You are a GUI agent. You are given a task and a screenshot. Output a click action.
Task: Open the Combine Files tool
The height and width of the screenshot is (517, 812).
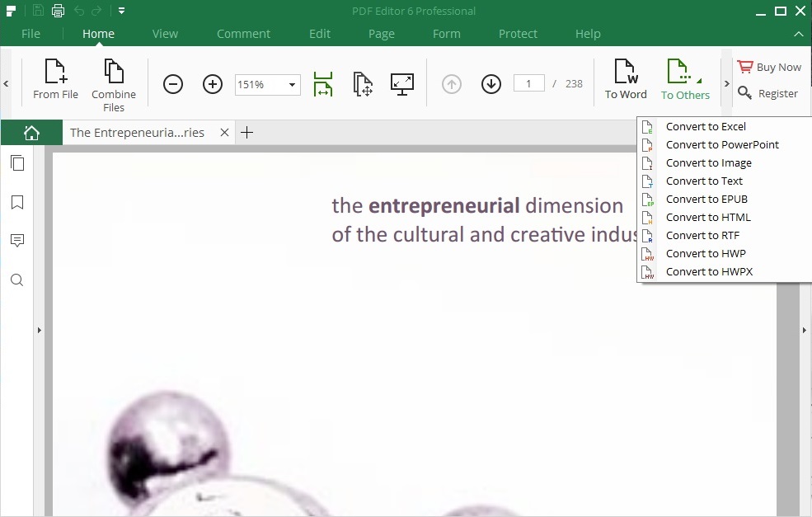coord(113,82)
